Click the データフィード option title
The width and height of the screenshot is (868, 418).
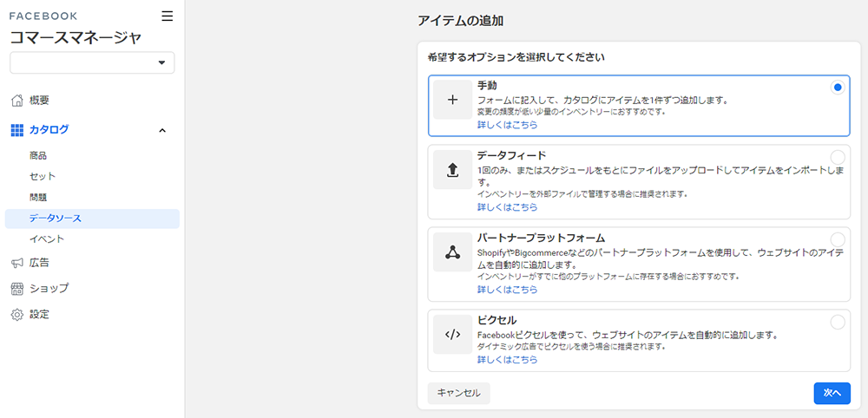(512, 155)
